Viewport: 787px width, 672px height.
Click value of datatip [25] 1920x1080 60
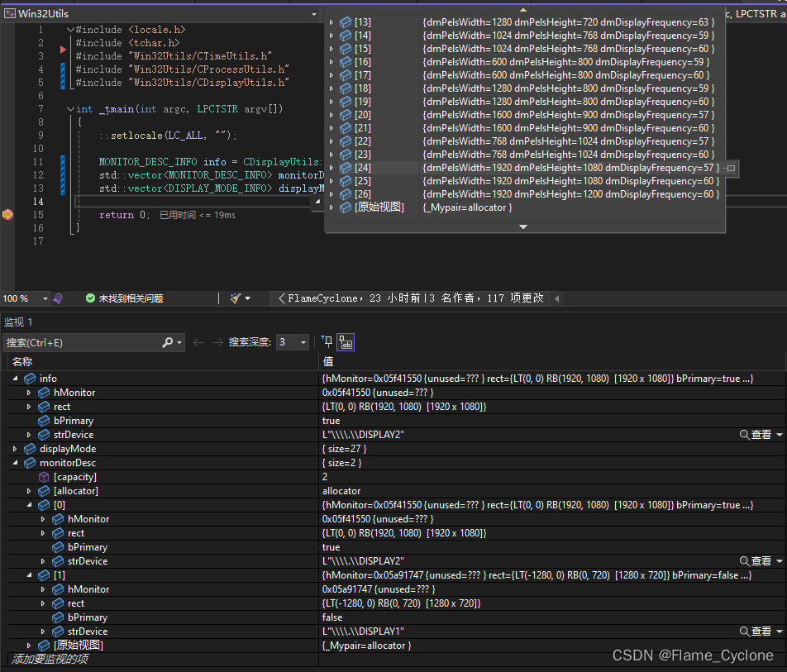click(571, 181)
